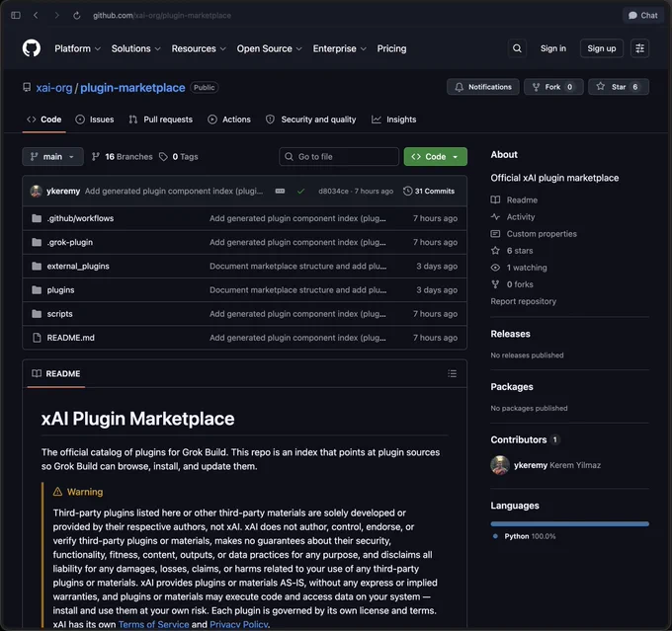Switch to the Code tab
This screenshot has width=672, height=631.
pos(44,119)
